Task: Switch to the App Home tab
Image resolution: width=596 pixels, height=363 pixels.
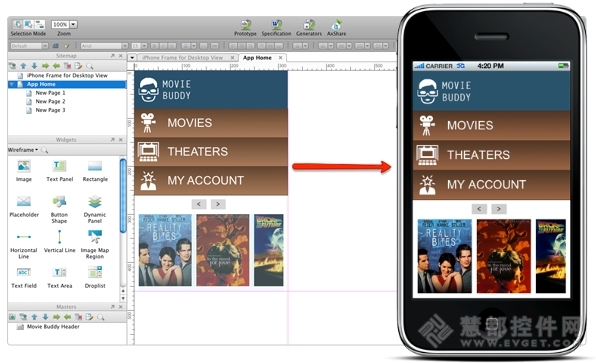Action: 257,58
